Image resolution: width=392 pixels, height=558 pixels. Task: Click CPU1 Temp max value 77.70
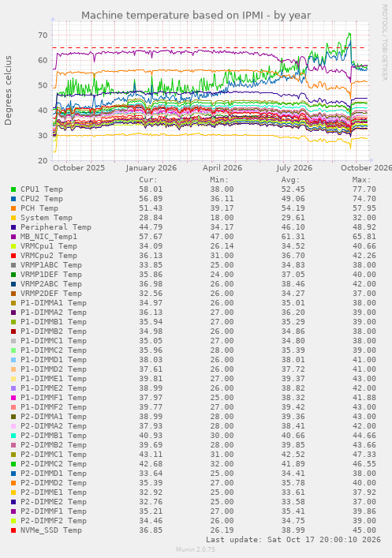coord(364,189)
